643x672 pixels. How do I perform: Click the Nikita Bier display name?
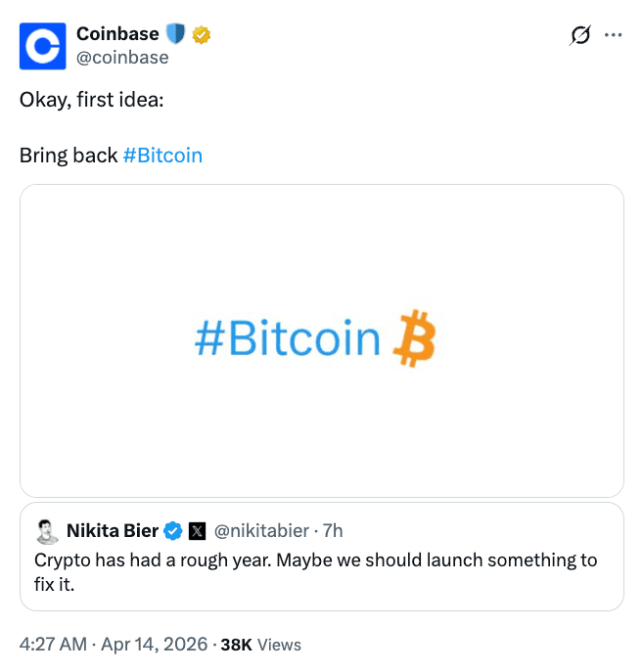click(113, 531)
